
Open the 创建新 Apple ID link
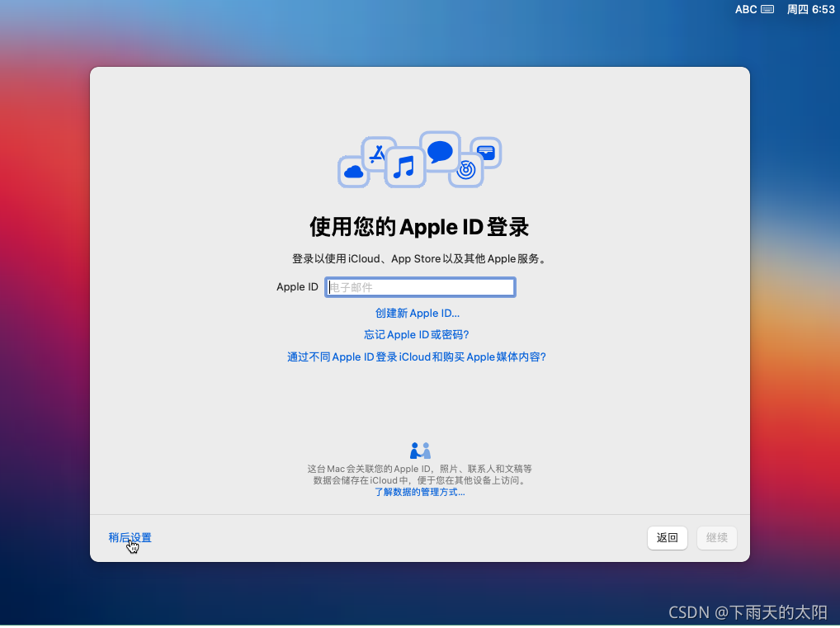coord(418,313)
